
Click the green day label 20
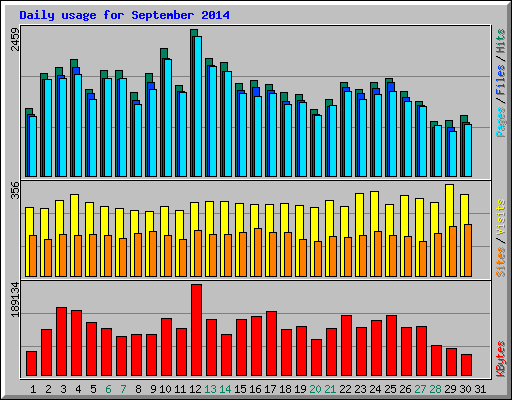click(315, 389)
